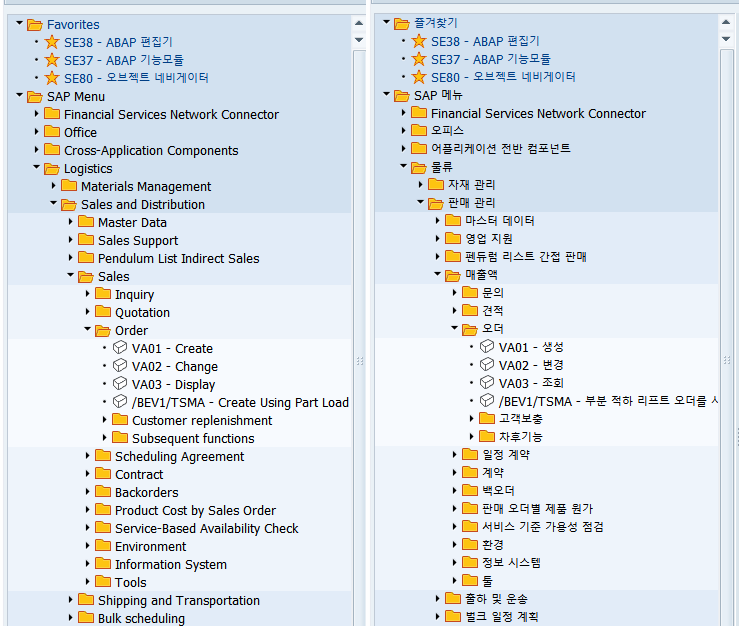Click the transaction cube icon for VA02 - Change
This screenshot has height=626, width=739.
click(x=120, y=366)
